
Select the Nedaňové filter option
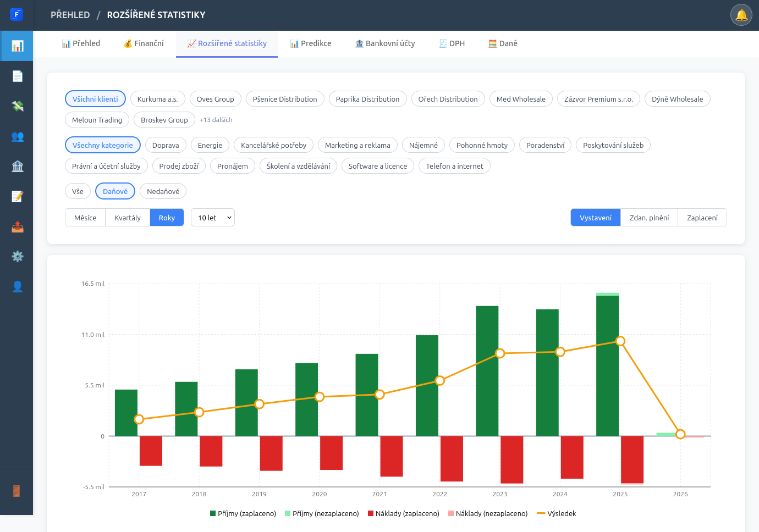click(x=163, y=191)
